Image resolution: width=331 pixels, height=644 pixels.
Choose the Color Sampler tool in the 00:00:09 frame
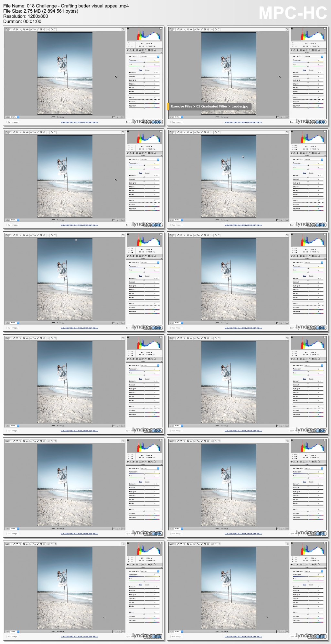pyautogui.click(x=181, y=29)
